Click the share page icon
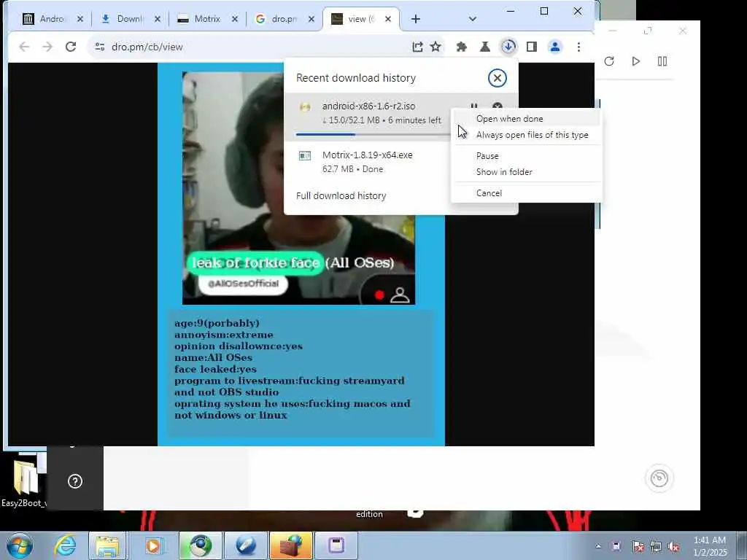This screenshot has width=747, height=560. click(x=417, y=47)
